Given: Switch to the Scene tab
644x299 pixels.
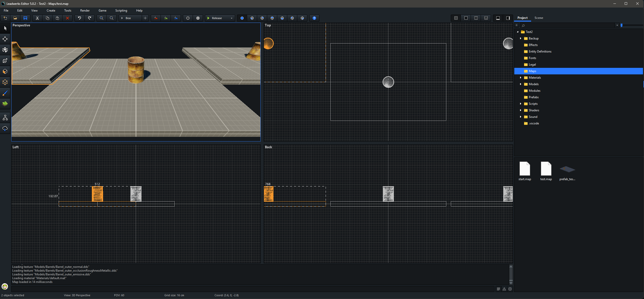Looking at the screenshot, I should (539, 18).
